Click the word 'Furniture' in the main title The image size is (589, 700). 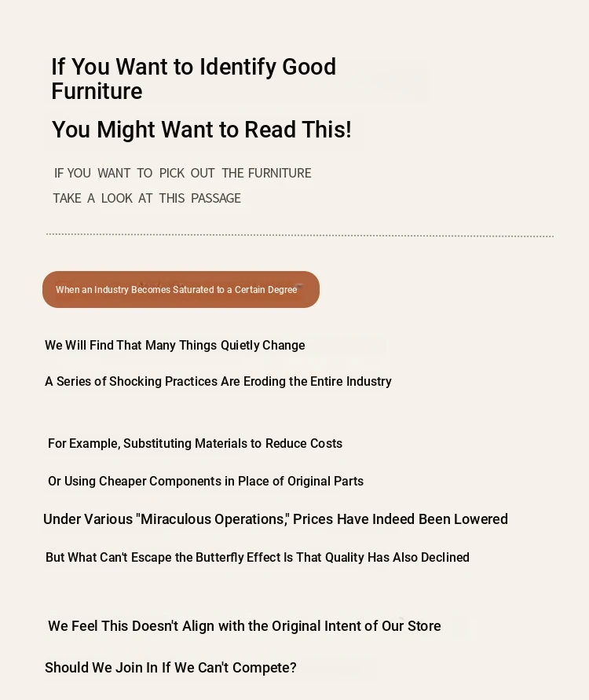(x=97, y=91)
